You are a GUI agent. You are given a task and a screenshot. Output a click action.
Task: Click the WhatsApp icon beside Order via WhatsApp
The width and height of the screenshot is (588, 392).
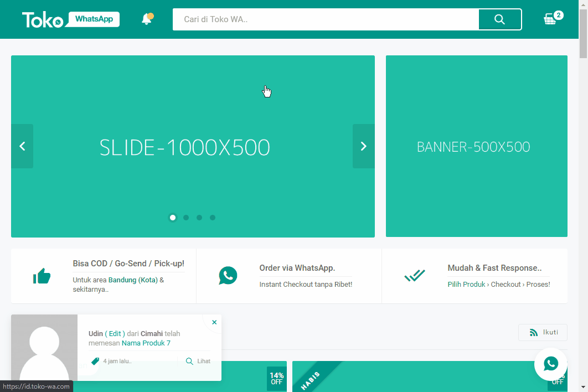[x=228, y=275]
